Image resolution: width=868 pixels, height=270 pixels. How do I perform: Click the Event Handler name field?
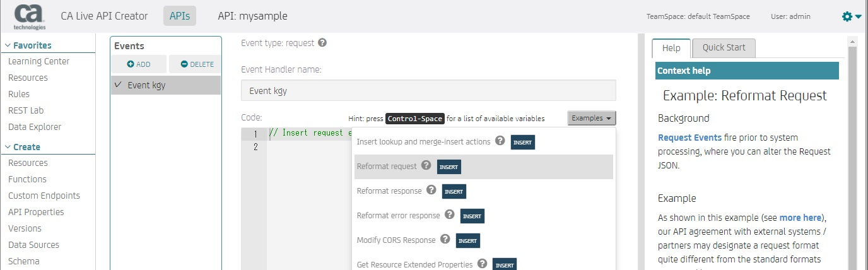(x=428, y=90)
